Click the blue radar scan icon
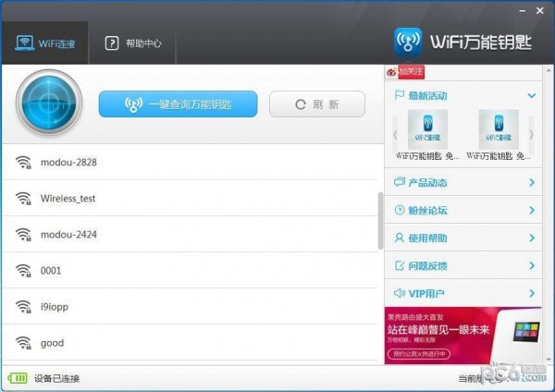 [49, 103]
